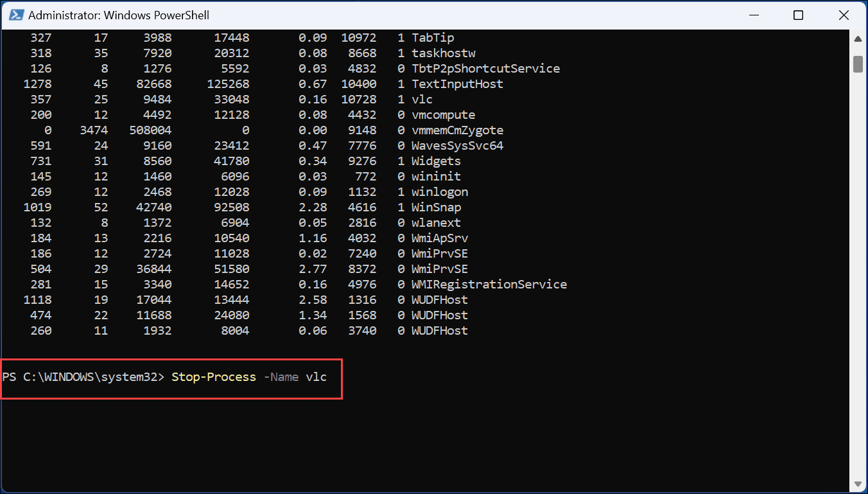Click the WmiPrvSE process entry
The image size is (868, 494).
click(440, 253)
